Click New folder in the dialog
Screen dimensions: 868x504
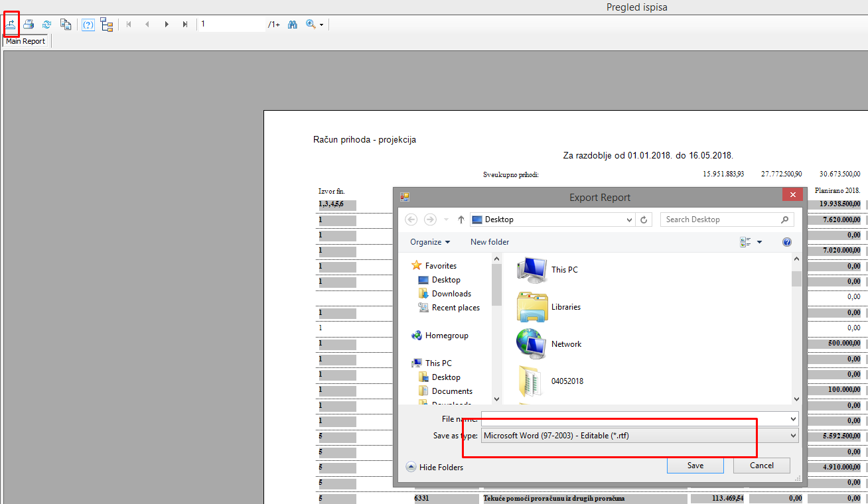click(490, 242)
